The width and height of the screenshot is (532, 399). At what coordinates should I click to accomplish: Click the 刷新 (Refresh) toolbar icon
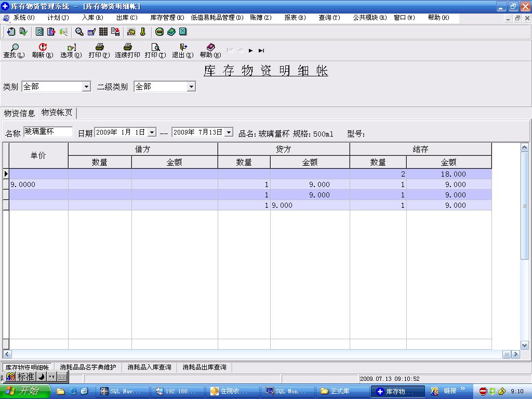43,50
